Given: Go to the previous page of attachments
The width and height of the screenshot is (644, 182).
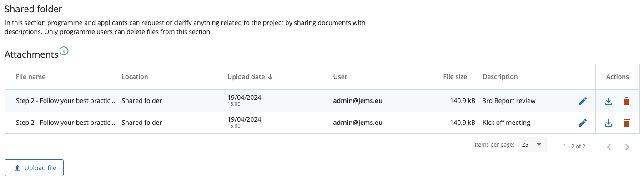Looking at the screenshot, I should 609,147.
